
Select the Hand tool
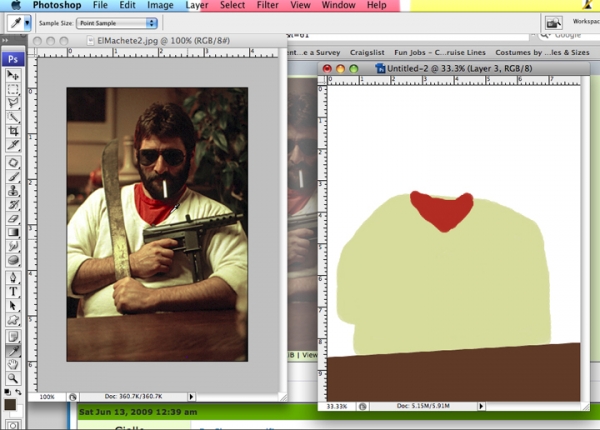13,365
